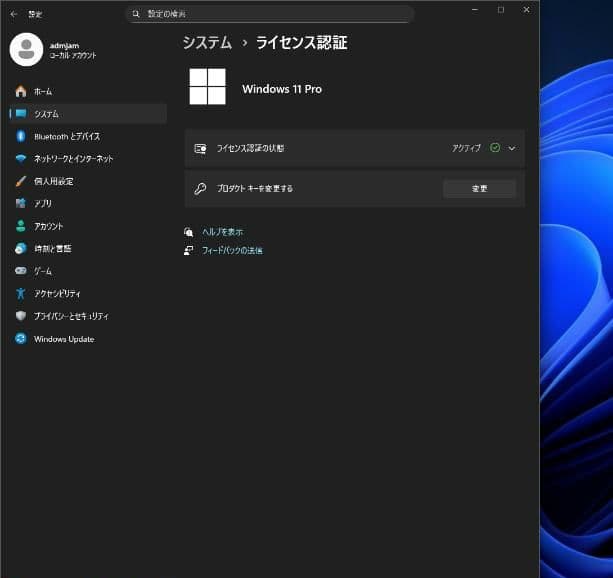The width and height of the screenshot is (613, 578).
Task: Click the Windows logo beside Windows 11 Pro
Action: (x=208, y=86)
